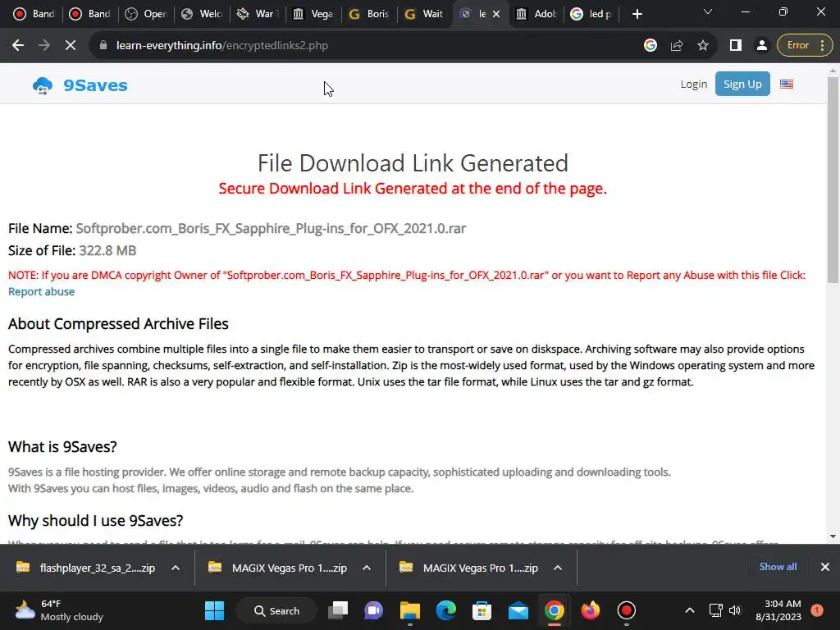
Task: Open the US flag language selector
Action: (787, 84)
